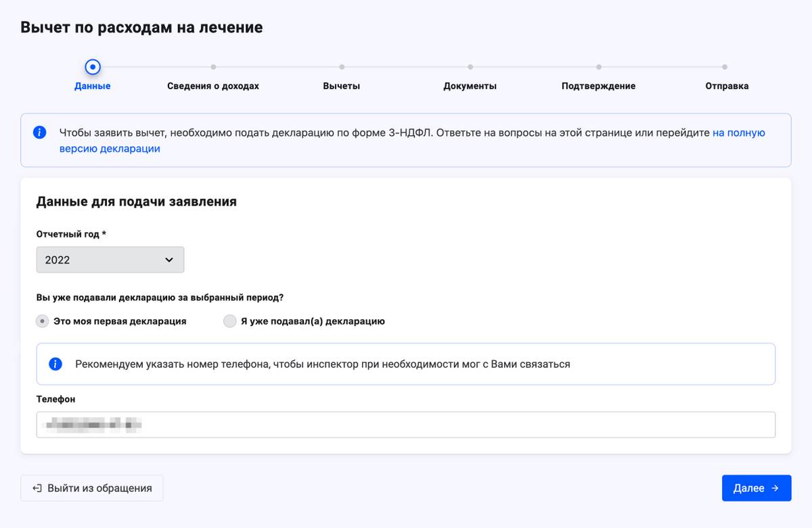Click the chevron arrow in the year selector
Image resolution: width=812 pixels, height=528 pixels.
169,260
